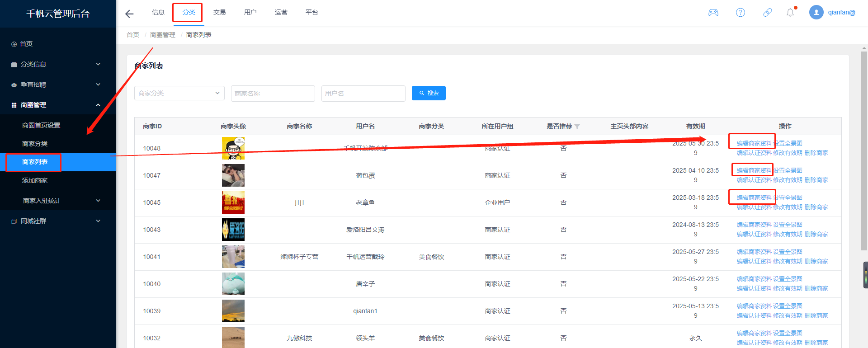
Task: Click the link chain icon in header
Action: [767, 13]
